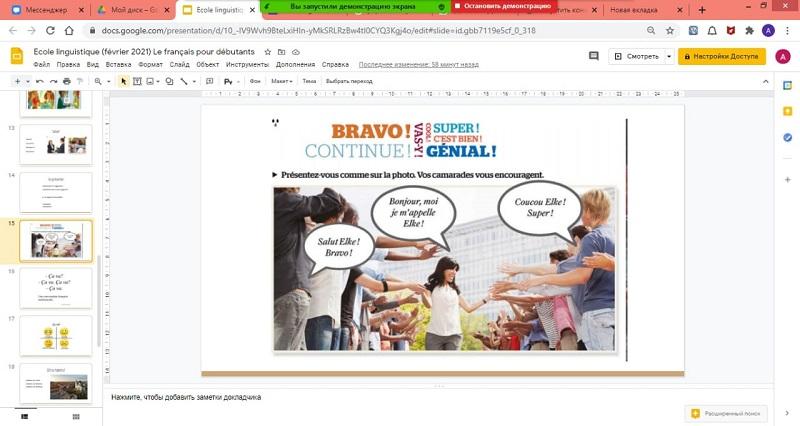Open the Фон background button
Image resolution: width=800 pixels, height=426 pixels.
tap(255, 81)
